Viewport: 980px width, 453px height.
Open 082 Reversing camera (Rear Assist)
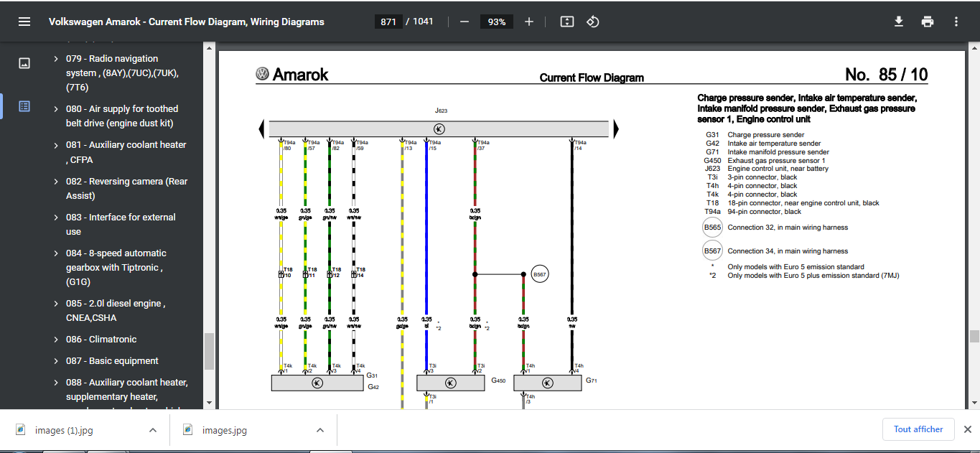[126, 188]
